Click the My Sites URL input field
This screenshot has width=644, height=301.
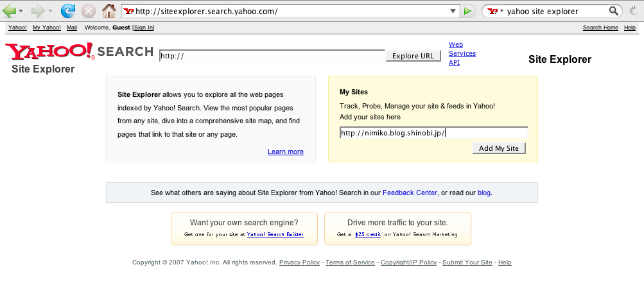433,133
